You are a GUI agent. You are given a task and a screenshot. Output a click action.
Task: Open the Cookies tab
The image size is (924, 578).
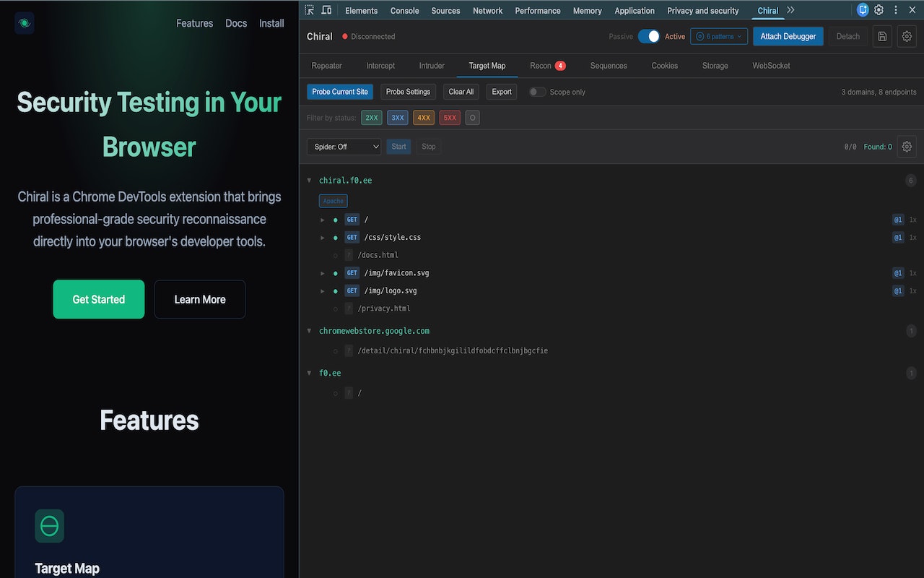pos(665,66)
